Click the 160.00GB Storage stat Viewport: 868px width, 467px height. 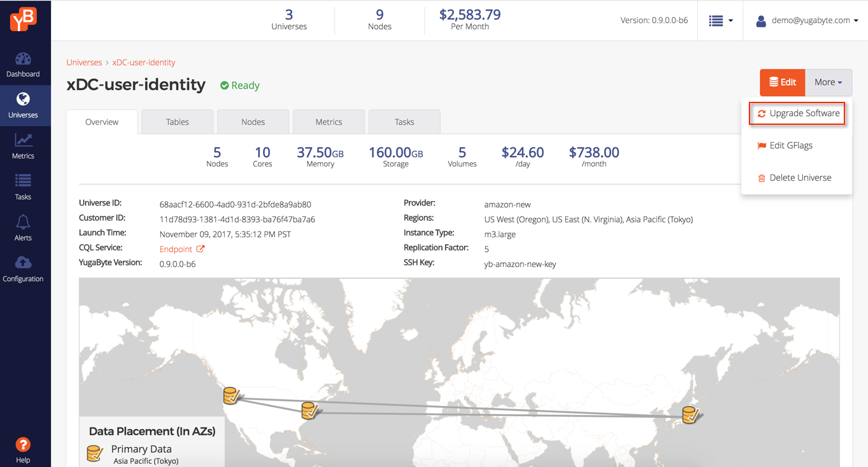(x=396, y=156)
